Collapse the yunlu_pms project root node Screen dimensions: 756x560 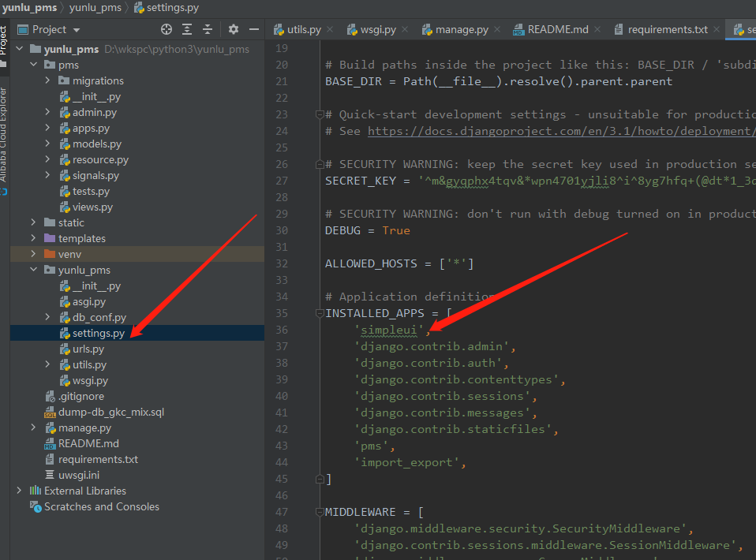[x=19, y=49]
